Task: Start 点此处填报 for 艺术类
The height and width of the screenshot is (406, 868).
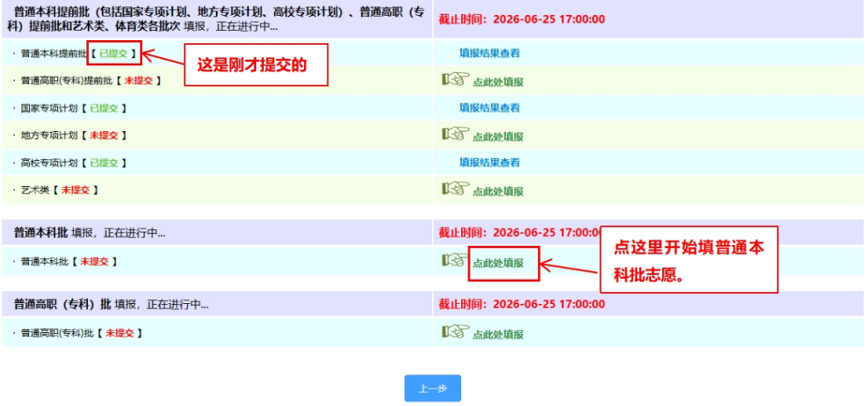Action: [498, 192]
